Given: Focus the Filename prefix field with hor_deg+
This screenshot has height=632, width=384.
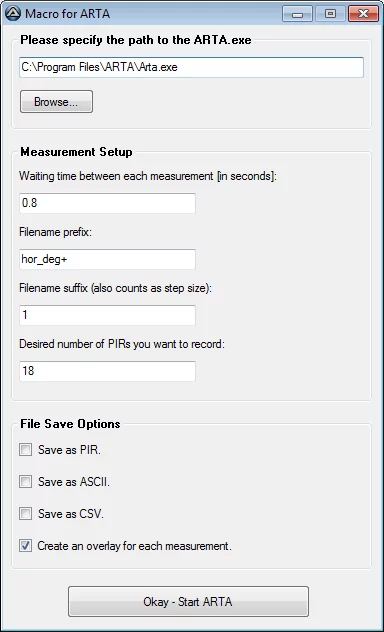Looking at the screenshot, I should click(x=108, y=259).
